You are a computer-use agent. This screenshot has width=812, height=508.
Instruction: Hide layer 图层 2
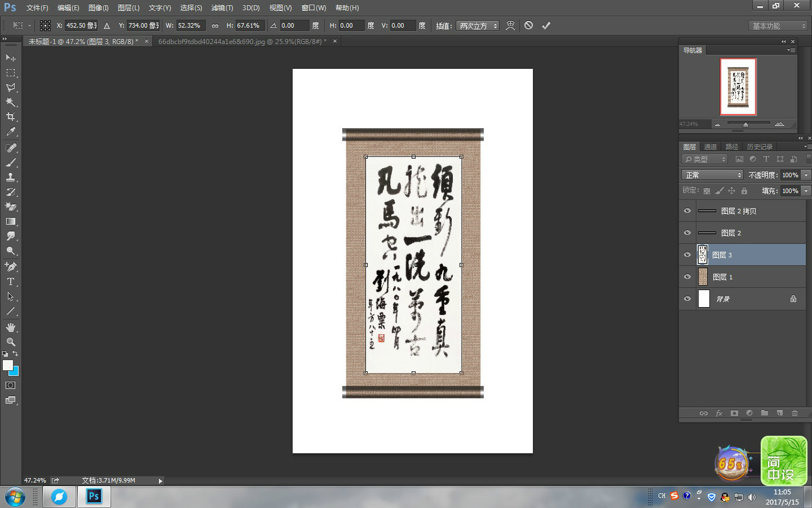coord(687,233)
